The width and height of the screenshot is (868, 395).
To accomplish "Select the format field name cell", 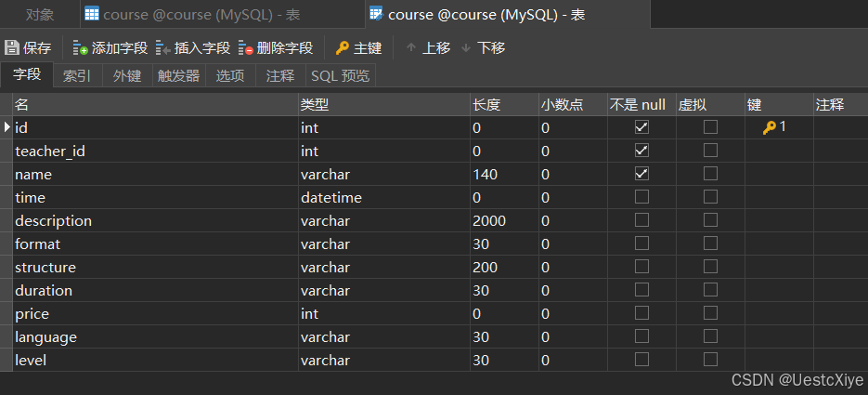I will (155, 244).
